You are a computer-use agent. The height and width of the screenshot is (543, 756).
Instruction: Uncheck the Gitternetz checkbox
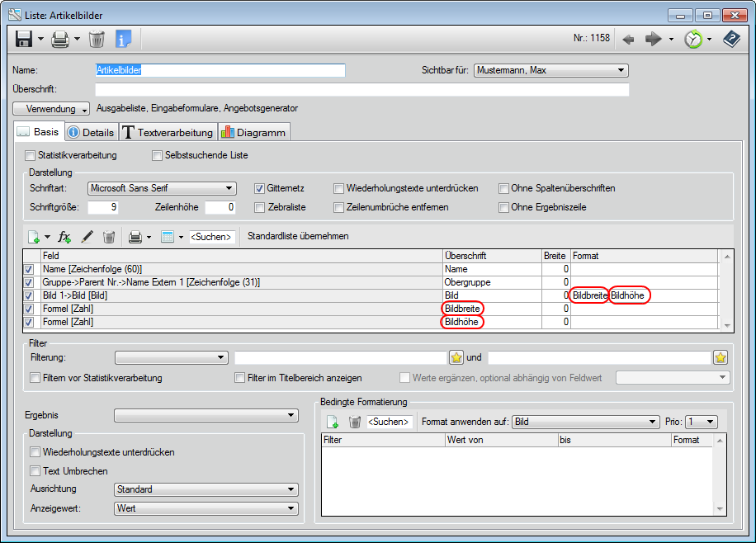tap(259, 188)
